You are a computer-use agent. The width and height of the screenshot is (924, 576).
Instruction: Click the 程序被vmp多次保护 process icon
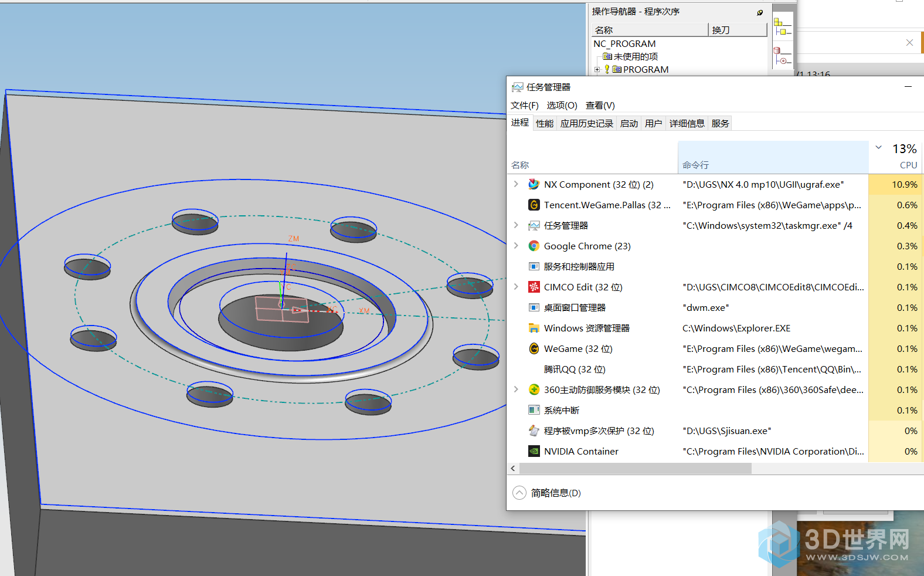(x=534, y=431)
